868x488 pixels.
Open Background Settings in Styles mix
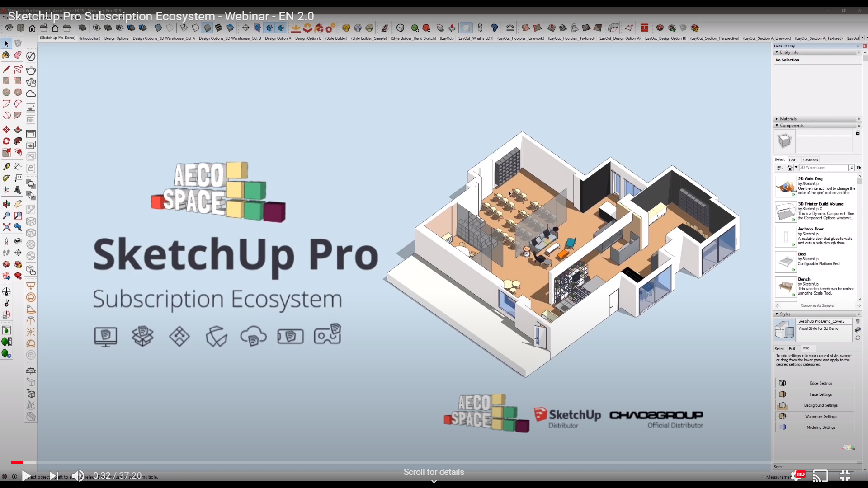click(x=815, y=405)
